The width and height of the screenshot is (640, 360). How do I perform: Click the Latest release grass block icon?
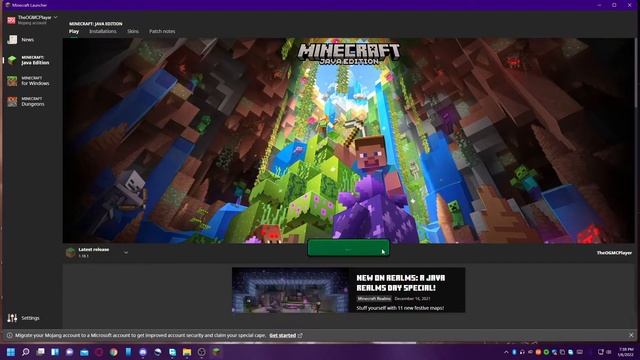tap(71, 253)
